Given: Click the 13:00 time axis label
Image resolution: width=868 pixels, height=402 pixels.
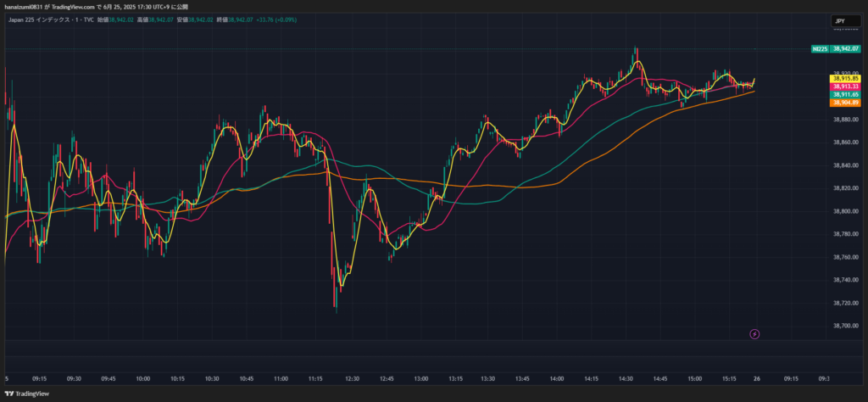Looking at the screenshot, I should (420, 379).
